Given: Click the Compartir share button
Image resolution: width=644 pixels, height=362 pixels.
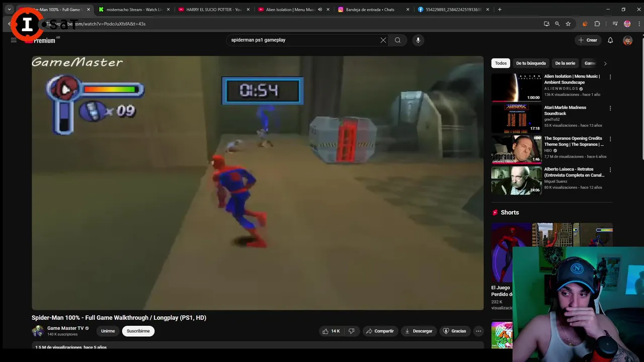Looking at the screenshot, I should tap(380, 331).
